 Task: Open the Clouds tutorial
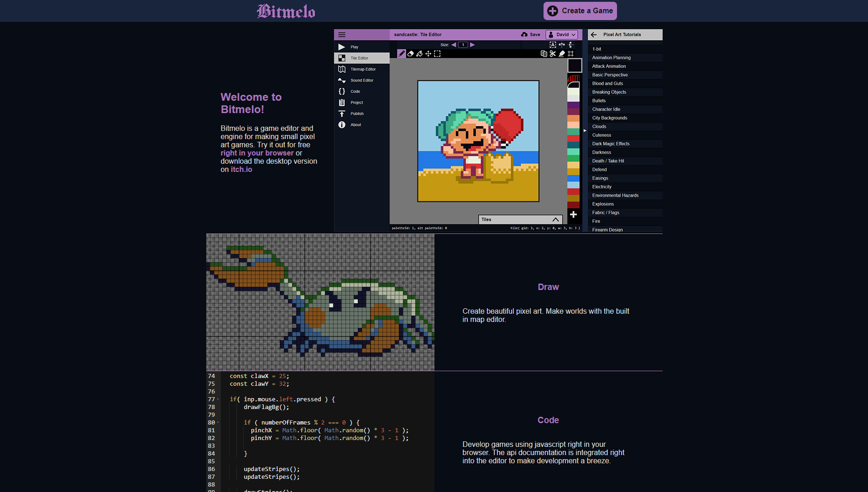(625, 126)
